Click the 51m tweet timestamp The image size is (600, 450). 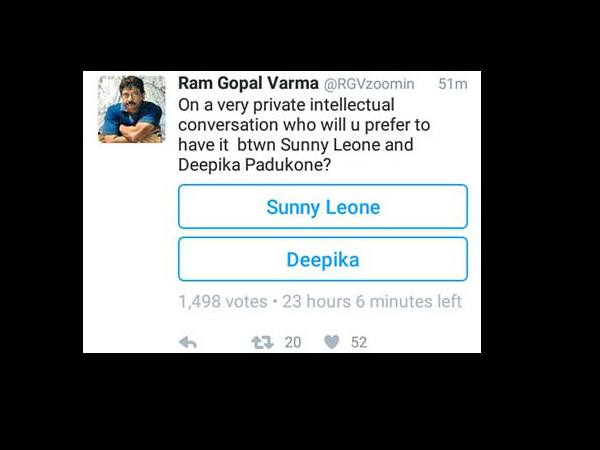[452, 85]
